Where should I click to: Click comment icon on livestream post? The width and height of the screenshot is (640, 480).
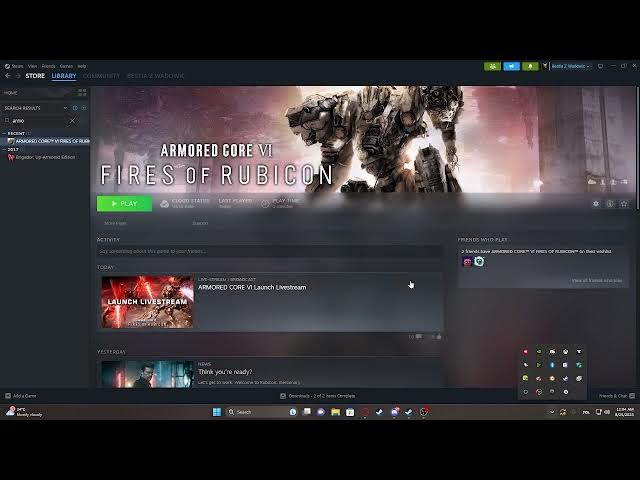[x=418, y=337]
